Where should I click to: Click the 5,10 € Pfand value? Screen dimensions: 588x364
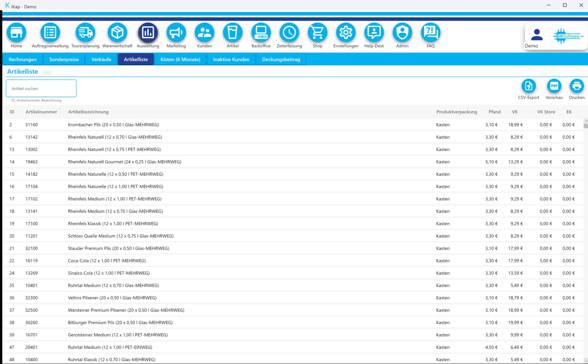[491, 162]
